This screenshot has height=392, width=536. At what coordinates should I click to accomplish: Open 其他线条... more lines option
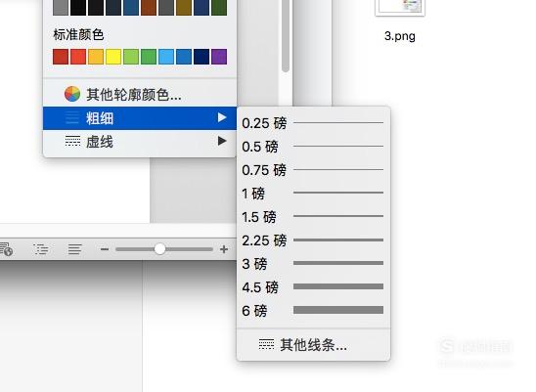tap(313, 345)
